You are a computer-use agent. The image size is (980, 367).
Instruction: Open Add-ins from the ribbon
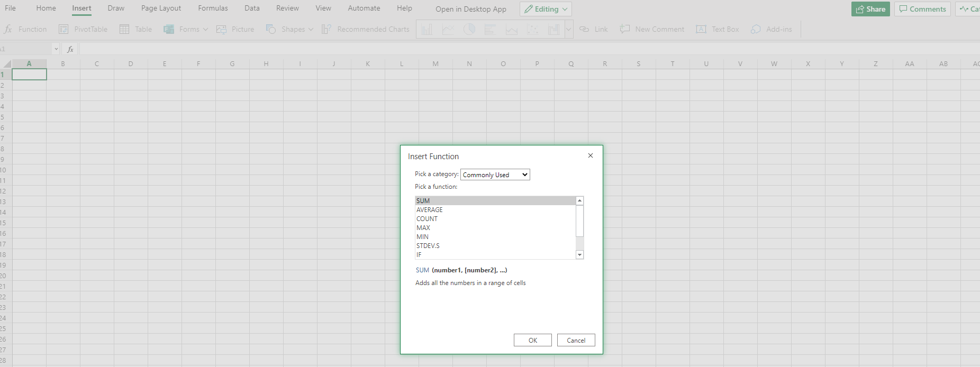click(x=756, y=29)
